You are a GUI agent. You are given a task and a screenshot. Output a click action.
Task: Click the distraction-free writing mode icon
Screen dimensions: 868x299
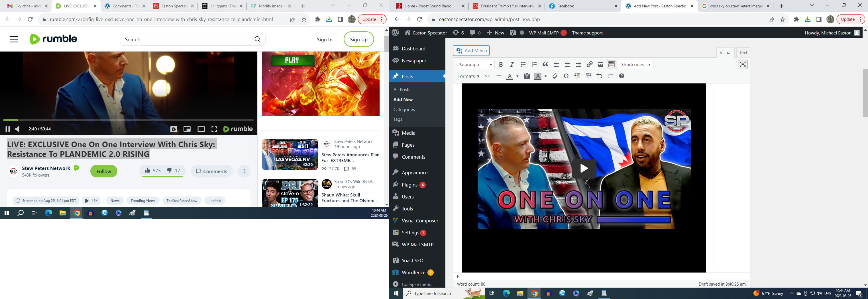click(742, 64)
